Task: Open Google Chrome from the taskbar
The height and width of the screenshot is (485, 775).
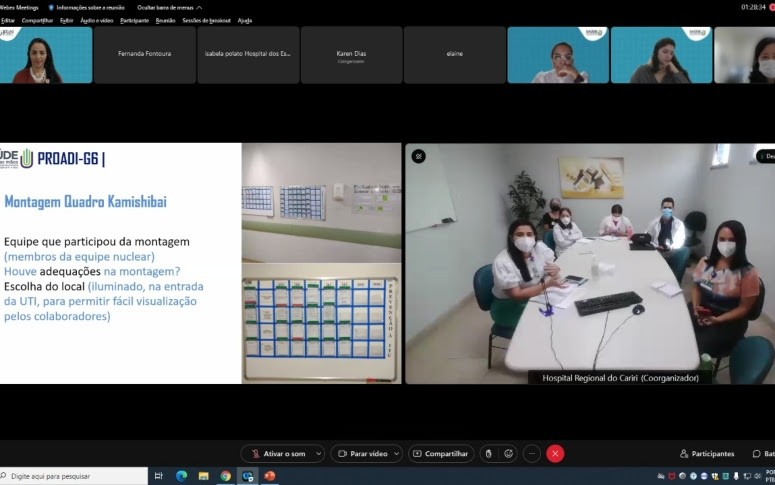Action: pos(225,476)
